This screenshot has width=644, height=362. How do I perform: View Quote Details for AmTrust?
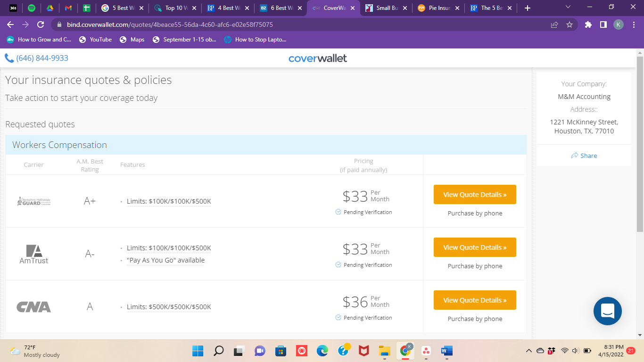tap(475, 247)
